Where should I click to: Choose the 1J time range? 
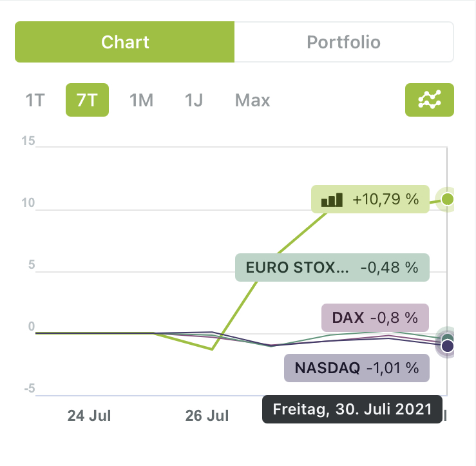[x=194, y=101]
